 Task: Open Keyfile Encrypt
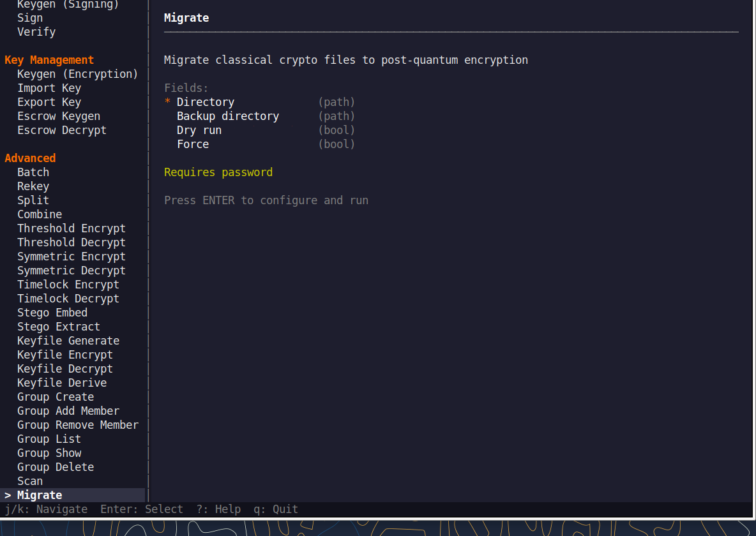pos(65,354)
